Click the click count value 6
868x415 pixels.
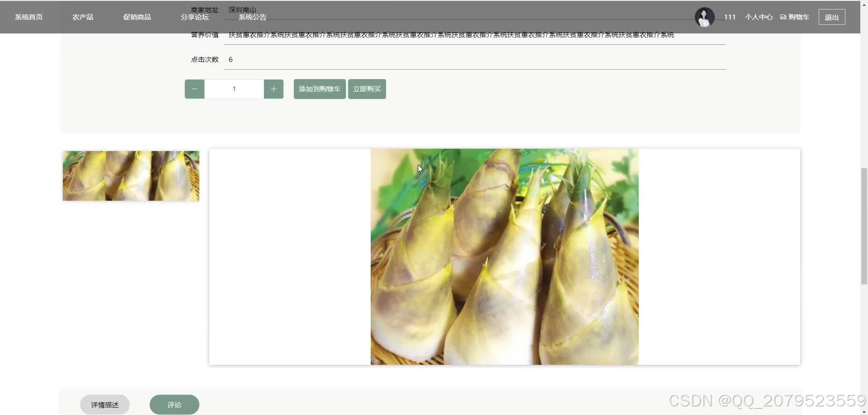tap(231, 60)
